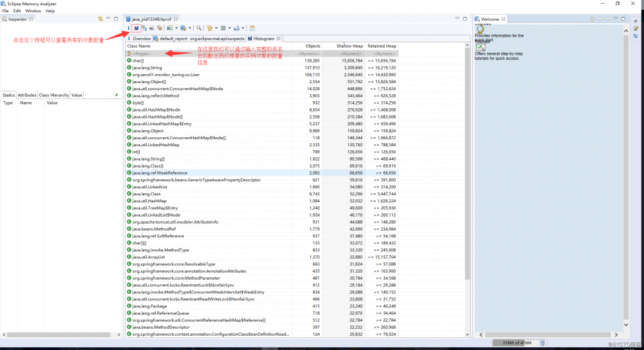Expand the Open Query Browser dropdown arrow
Viewport: 644px width, 350px height.
click(x=191, y=28)
